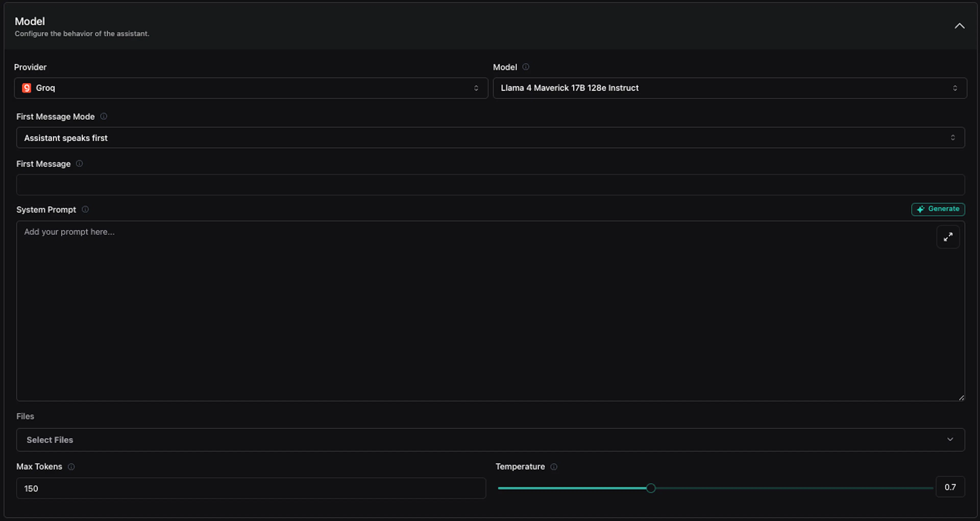Show info for System Prompt
Image resolution: width=980 pixels, height=521 pixels.
[x=85, y=209]
